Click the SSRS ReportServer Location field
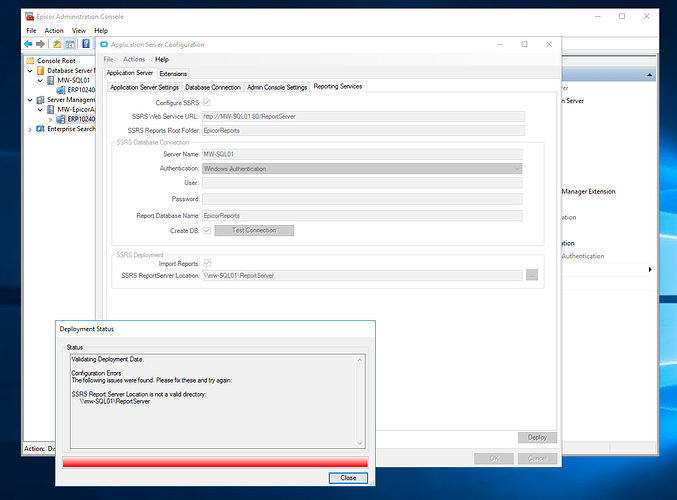 pyautogui.click(x=362, y=275)
